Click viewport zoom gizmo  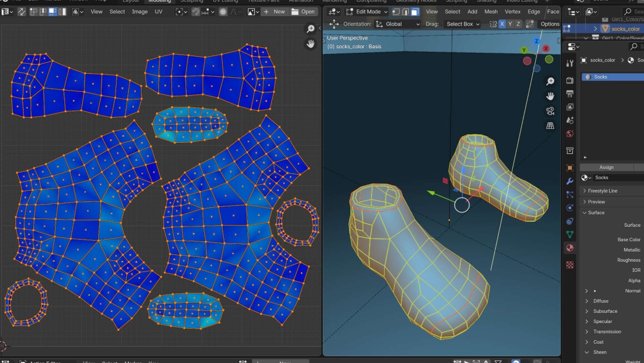pyautogui.click(x=550, y=81)
